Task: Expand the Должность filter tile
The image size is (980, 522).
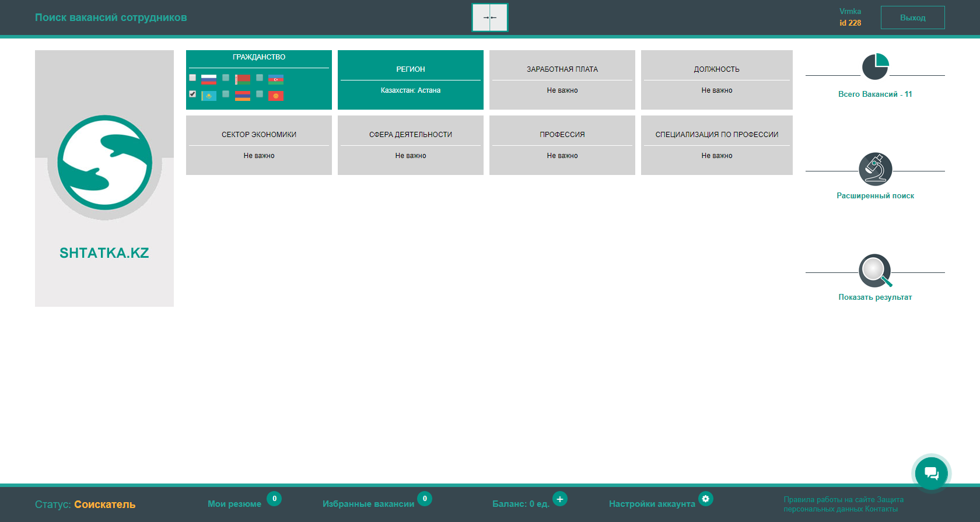Action: tap(716, 80)
